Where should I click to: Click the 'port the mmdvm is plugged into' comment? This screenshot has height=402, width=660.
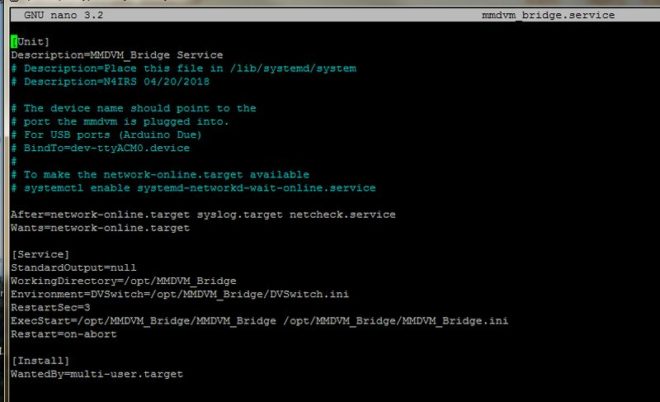click(x=120, y=122)
